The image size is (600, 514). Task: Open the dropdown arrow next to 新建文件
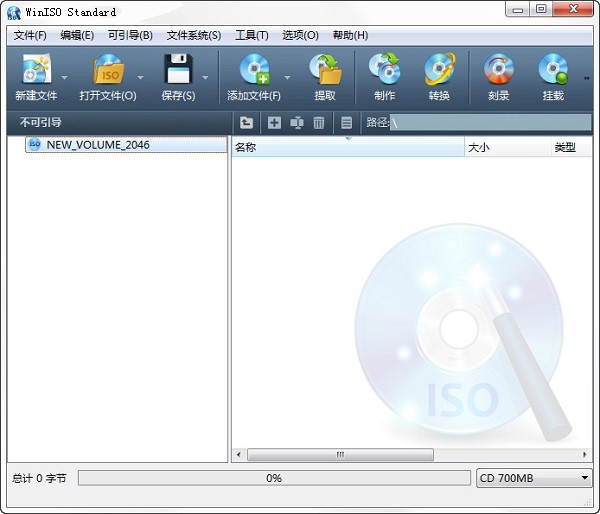click(x=64, y=78)
